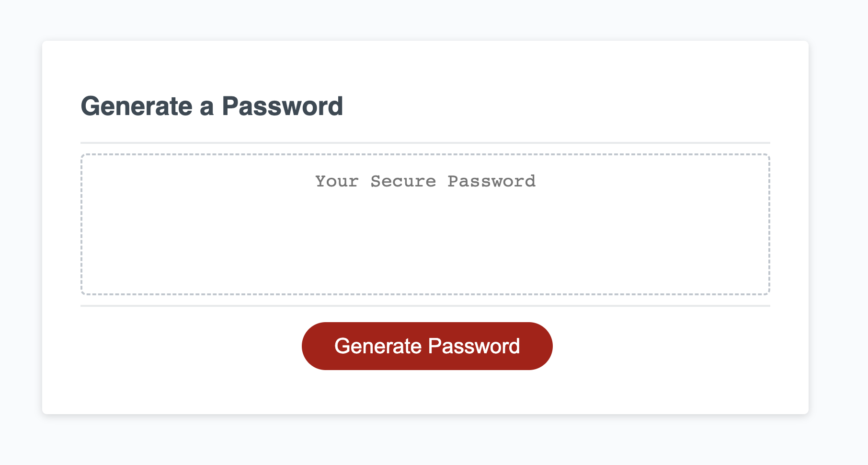
Task: Click the red rounded Generate Password pill
Action: (427, 346)
